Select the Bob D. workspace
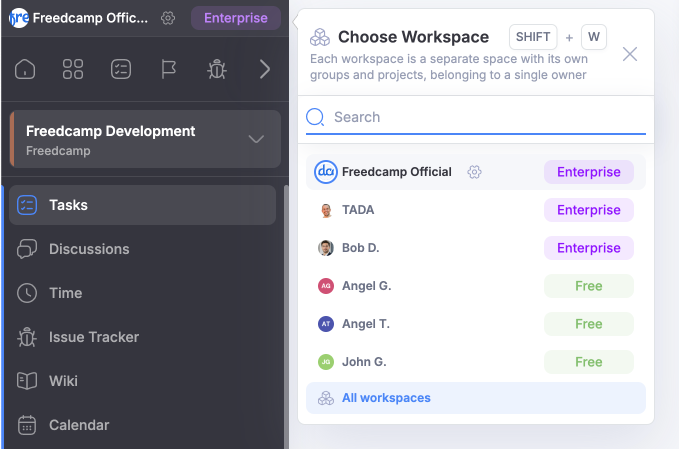 click(x=475, y=248)
